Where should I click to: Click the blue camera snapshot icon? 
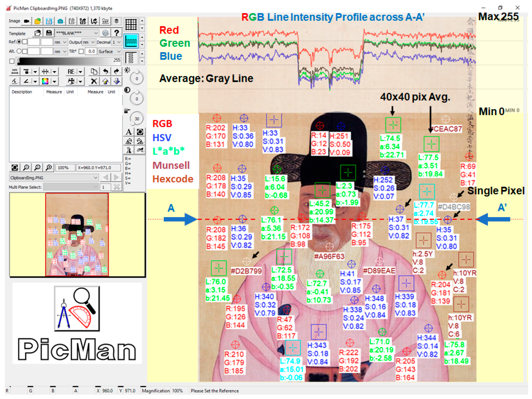[60, 21]
